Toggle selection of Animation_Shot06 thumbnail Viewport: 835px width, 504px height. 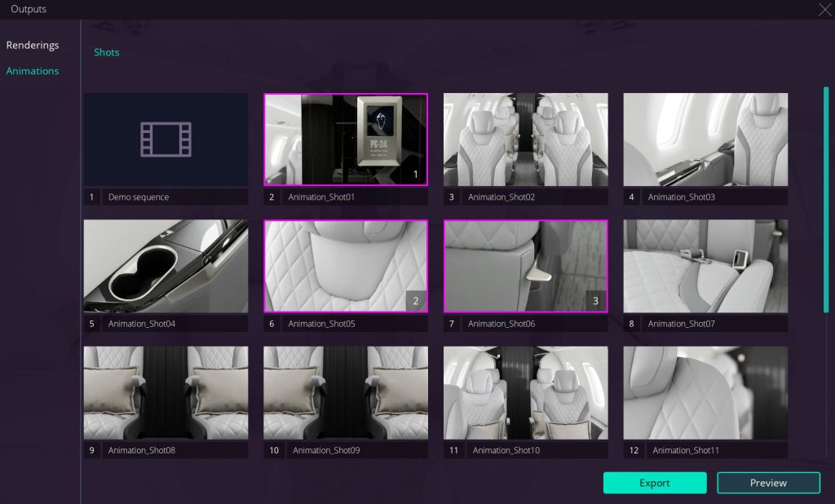point(526,267)
